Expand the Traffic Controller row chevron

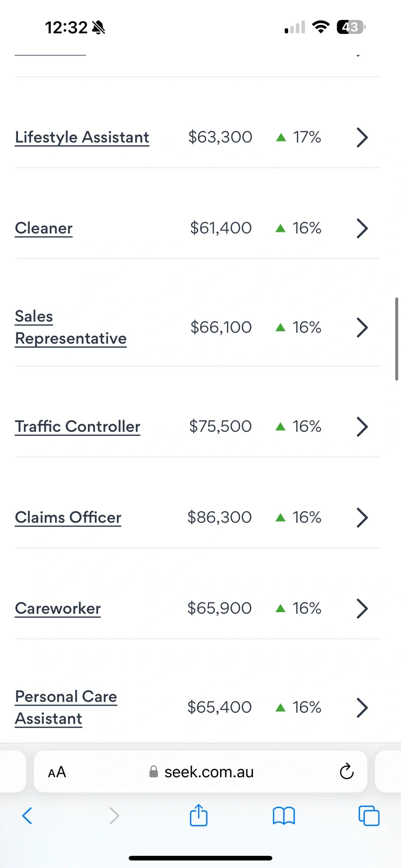pos(362,426)
